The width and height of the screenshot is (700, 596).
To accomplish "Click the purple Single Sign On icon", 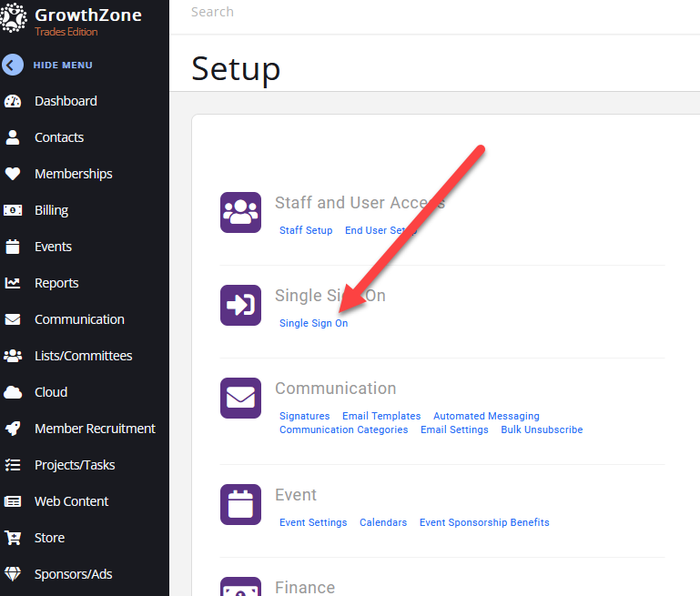I will coord(240,305).
